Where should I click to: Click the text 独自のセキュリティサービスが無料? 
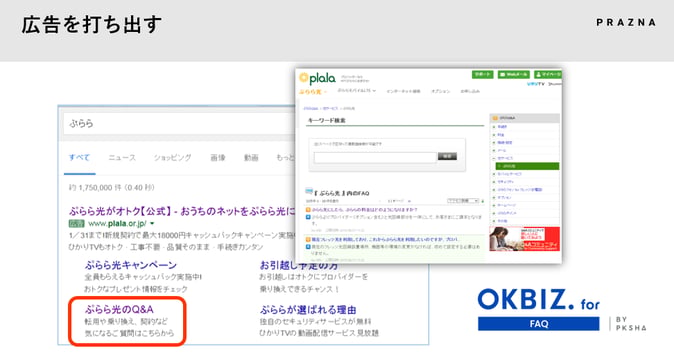(x=315, y=321)
